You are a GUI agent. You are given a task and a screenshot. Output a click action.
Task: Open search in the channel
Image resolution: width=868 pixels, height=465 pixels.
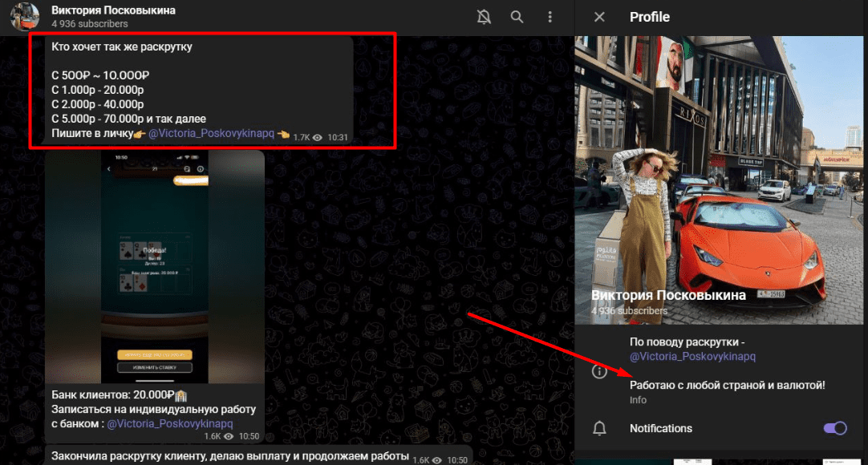click(517, 17)
